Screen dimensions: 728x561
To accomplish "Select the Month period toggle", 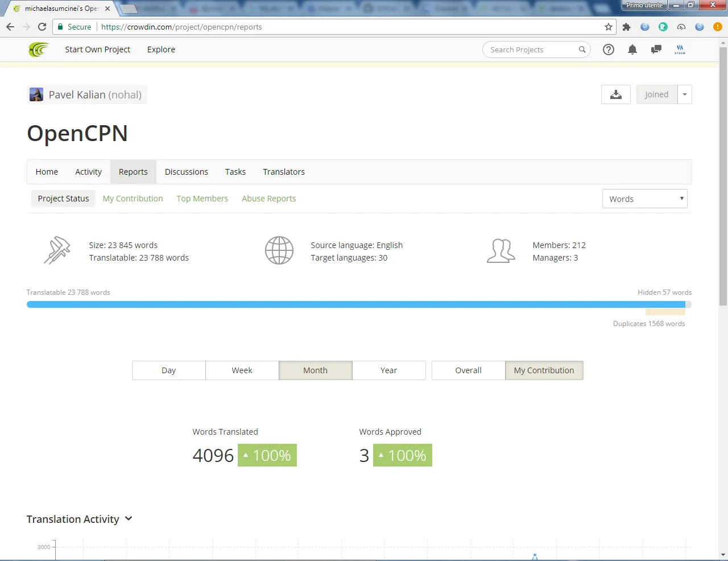I will point(316,370).
